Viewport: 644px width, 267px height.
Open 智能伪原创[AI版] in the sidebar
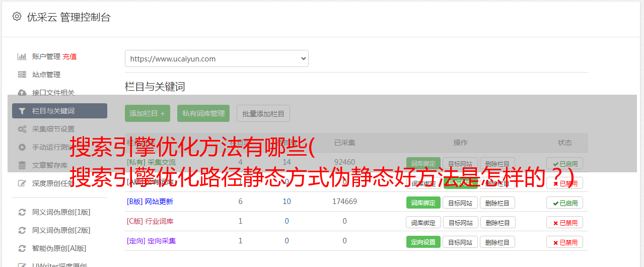coord(59,248)
